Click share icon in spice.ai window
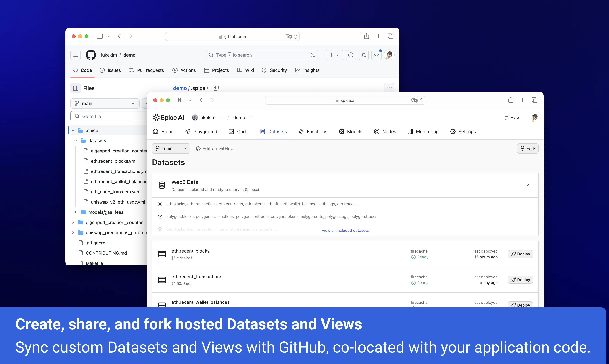The height and width of the screenshot is (364, 609). coord(511,100)
